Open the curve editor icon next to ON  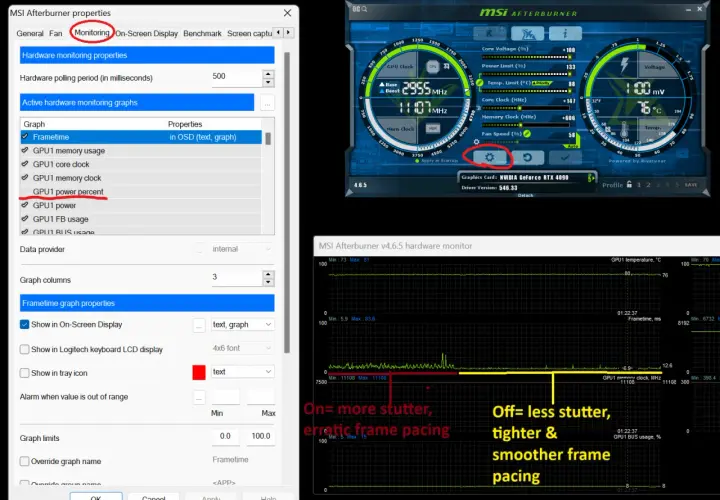446,67
